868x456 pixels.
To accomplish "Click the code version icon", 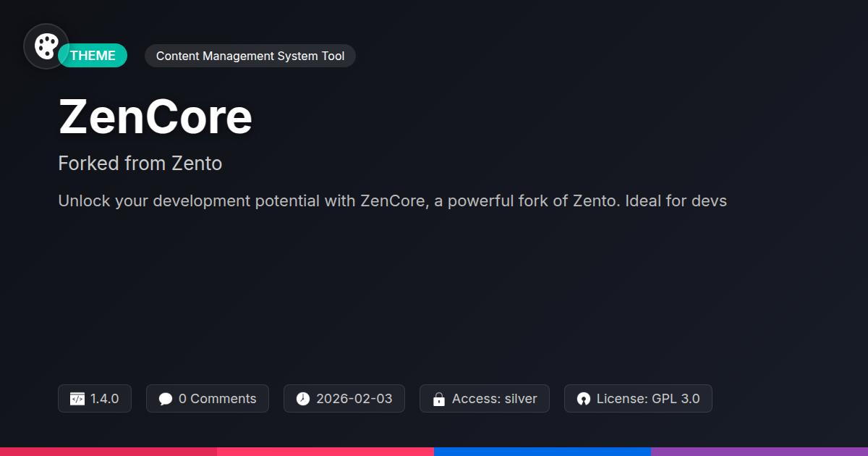I will [77, 399].
